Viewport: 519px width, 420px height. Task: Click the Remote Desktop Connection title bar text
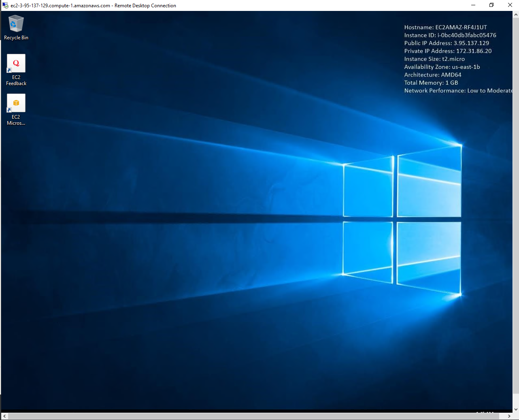pos(94,6)
